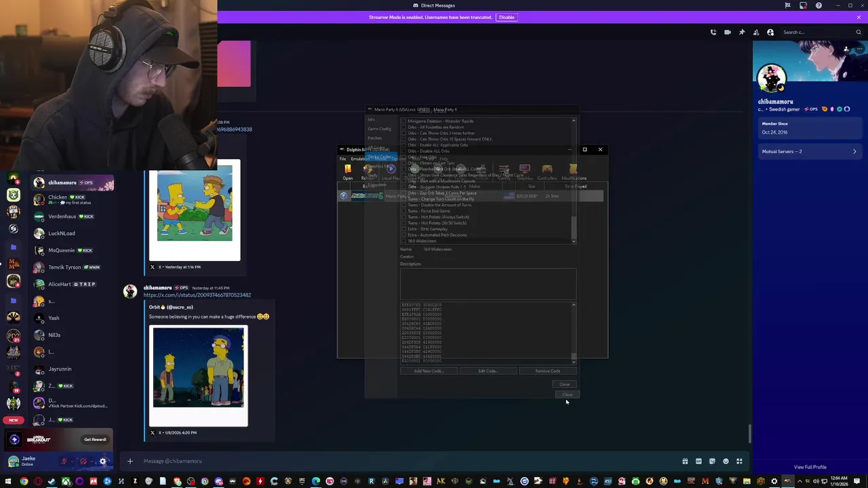Image resolution: width=868 pixels, height=488 pixels.
Task: Click the Discord chat scrollbar thumb
Action: (749, 434)
